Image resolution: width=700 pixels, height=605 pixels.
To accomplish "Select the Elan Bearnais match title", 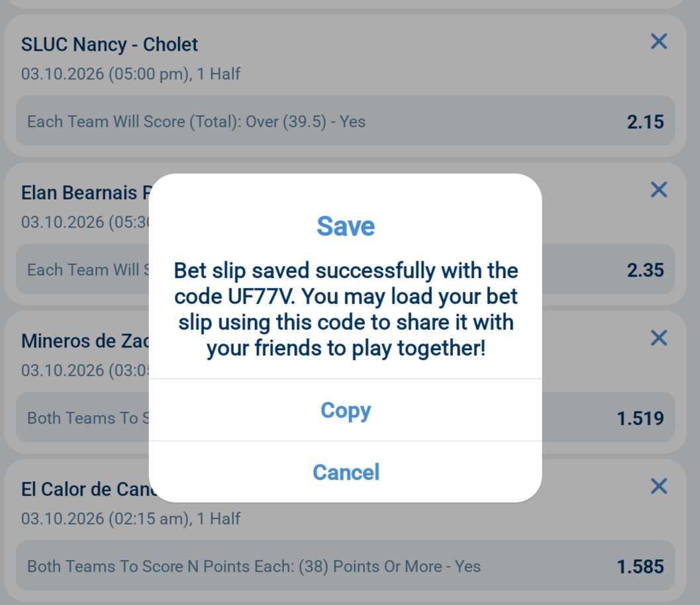I will click(x=85, y=193).
